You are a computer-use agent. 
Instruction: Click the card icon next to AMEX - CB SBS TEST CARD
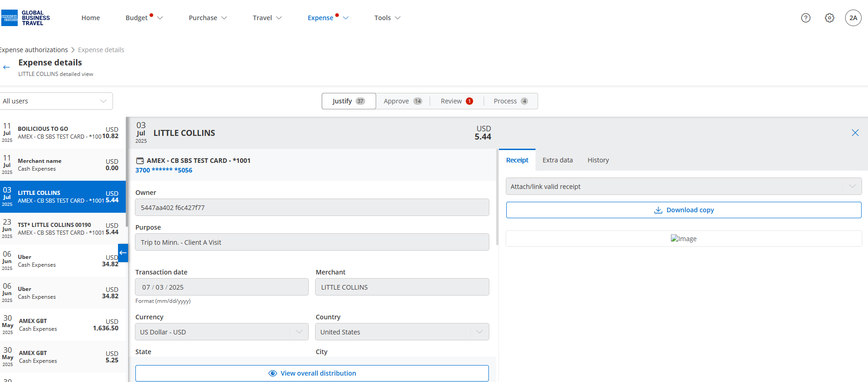tap(140, 161)
